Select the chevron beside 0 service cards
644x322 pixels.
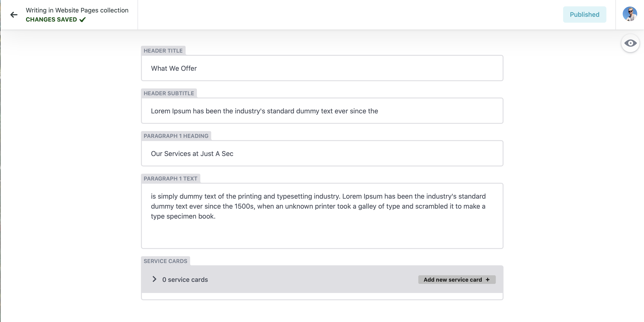pos(154,279)
